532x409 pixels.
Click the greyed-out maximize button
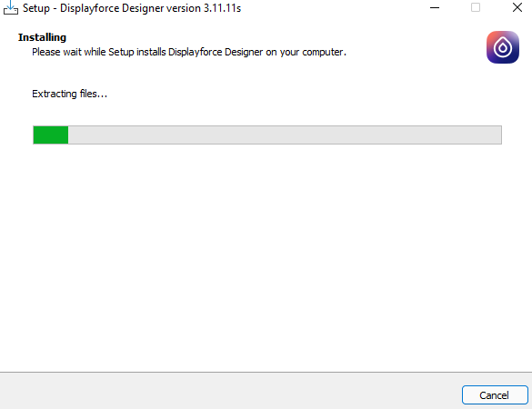(476, 7)
